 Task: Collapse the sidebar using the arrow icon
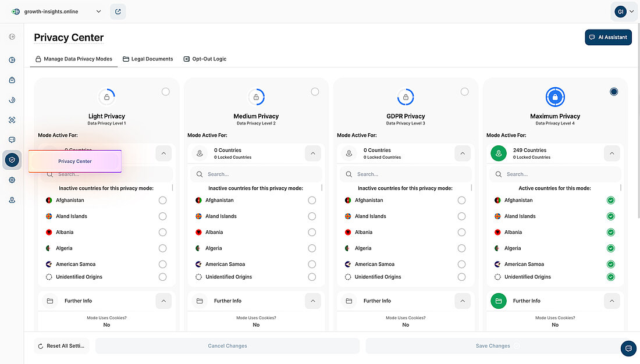(12, 36)
